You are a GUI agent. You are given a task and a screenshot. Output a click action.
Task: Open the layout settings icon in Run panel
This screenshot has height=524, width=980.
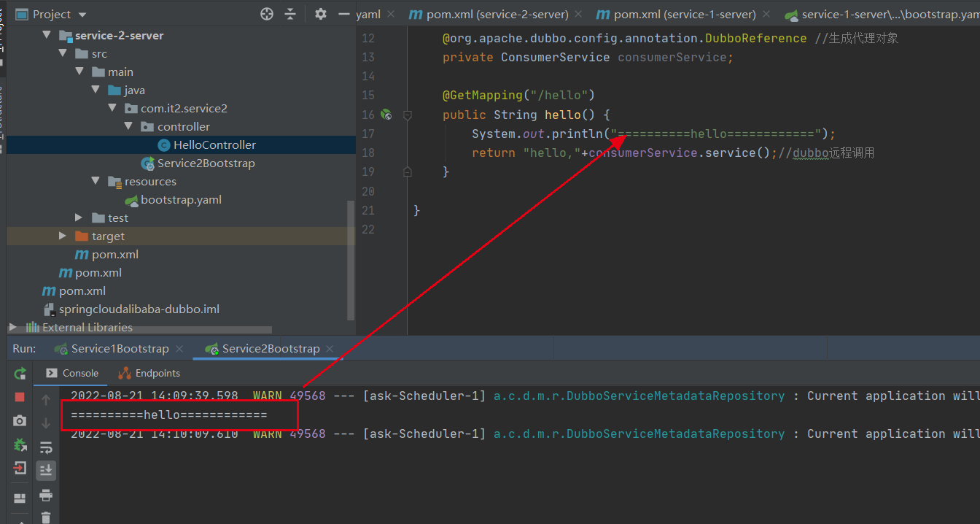20,498
